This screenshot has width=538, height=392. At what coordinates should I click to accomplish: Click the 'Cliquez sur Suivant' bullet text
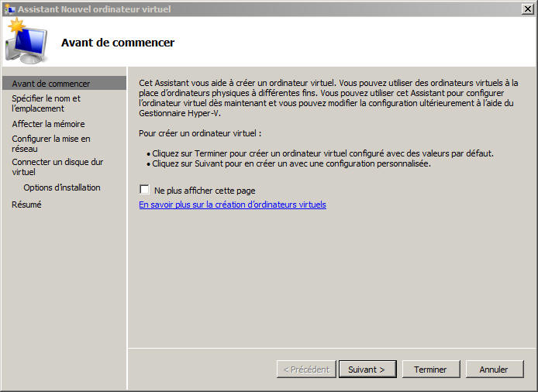coord(291,163)
